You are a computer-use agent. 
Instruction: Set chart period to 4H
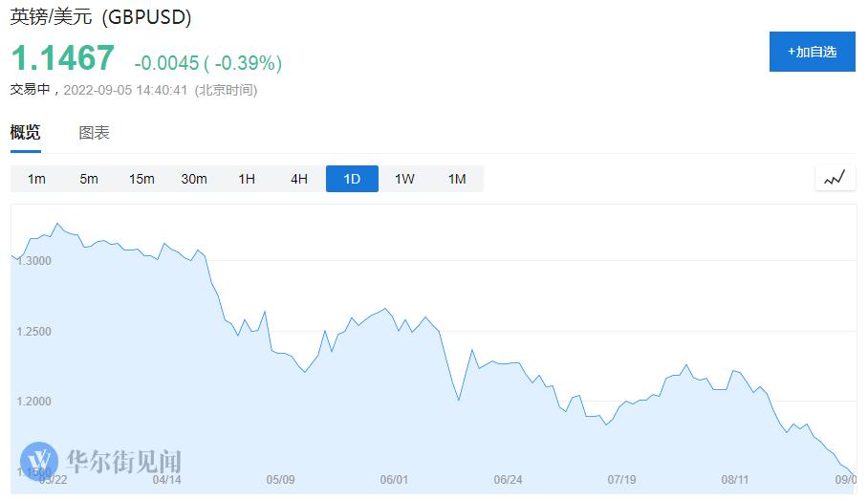point(299,179)
